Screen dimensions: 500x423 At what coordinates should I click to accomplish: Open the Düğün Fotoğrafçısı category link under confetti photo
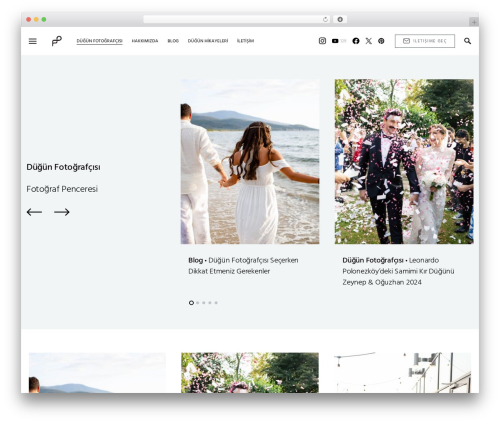373,260
